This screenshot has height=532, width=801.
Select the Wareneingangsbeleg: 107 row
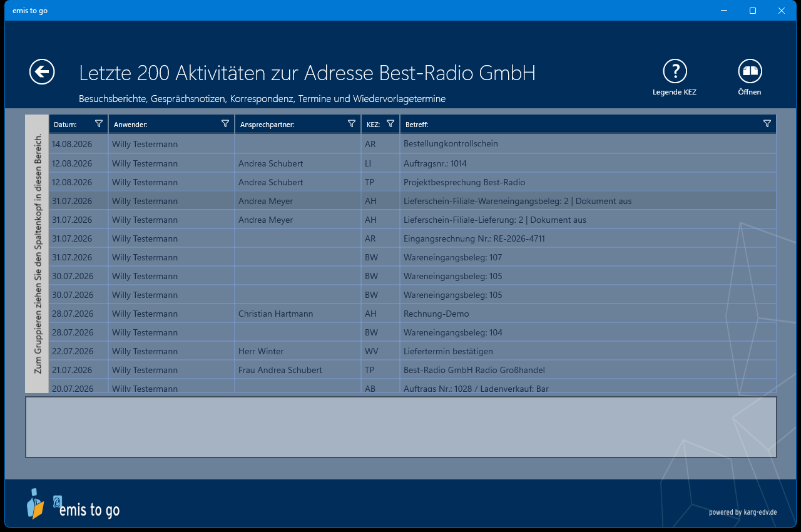tap(412, 257)
